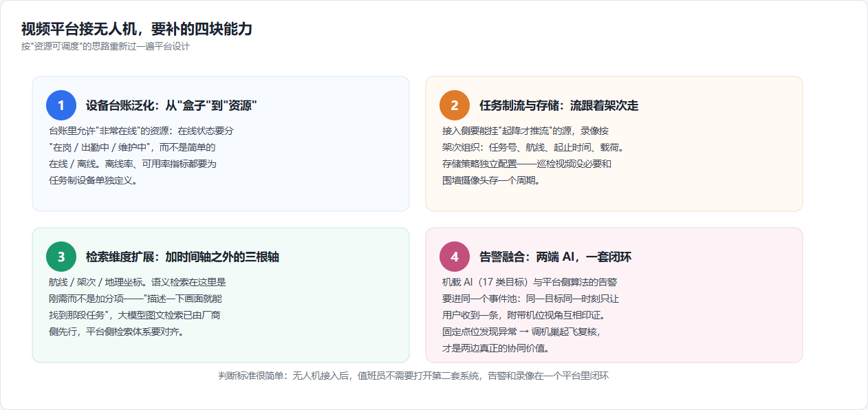Click the heading 任务制流与存储：流跟着架次走

point(559,106)
